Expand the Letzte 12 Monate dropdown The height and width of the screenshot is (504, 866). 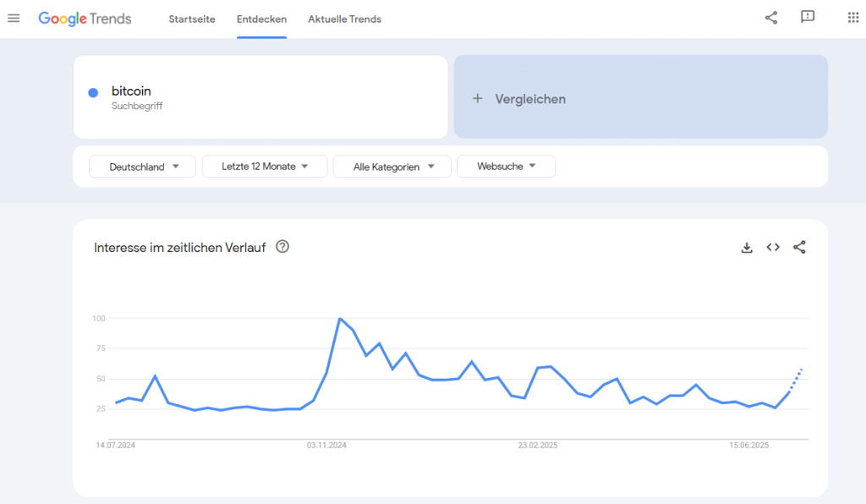pos(265,166)
